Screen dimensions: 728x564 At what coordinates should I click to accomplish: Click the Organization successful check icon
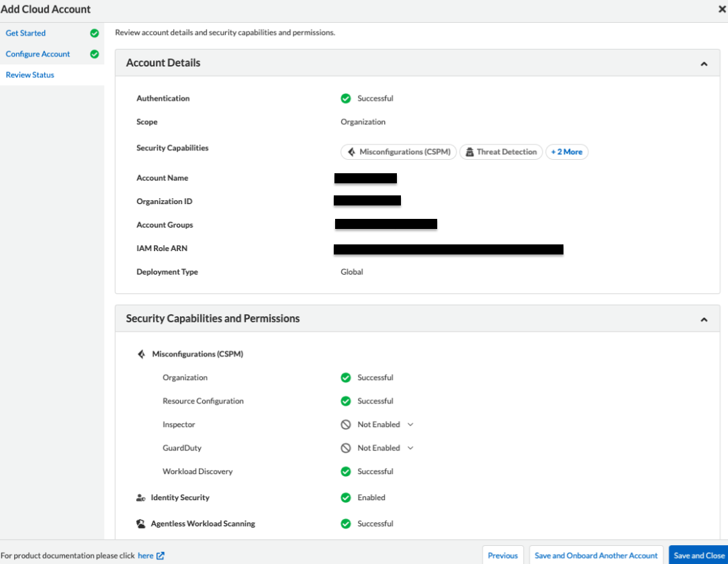coord(346,377)
